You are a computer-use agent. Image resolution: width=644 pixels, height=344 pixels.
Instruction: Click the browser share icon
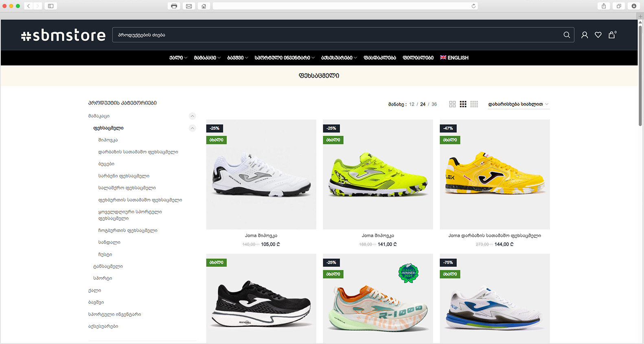click(604, 6)
